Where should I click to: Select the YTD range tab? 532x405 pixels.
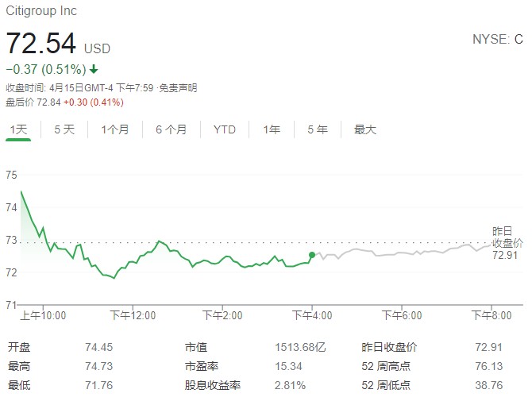pos(225,129)
